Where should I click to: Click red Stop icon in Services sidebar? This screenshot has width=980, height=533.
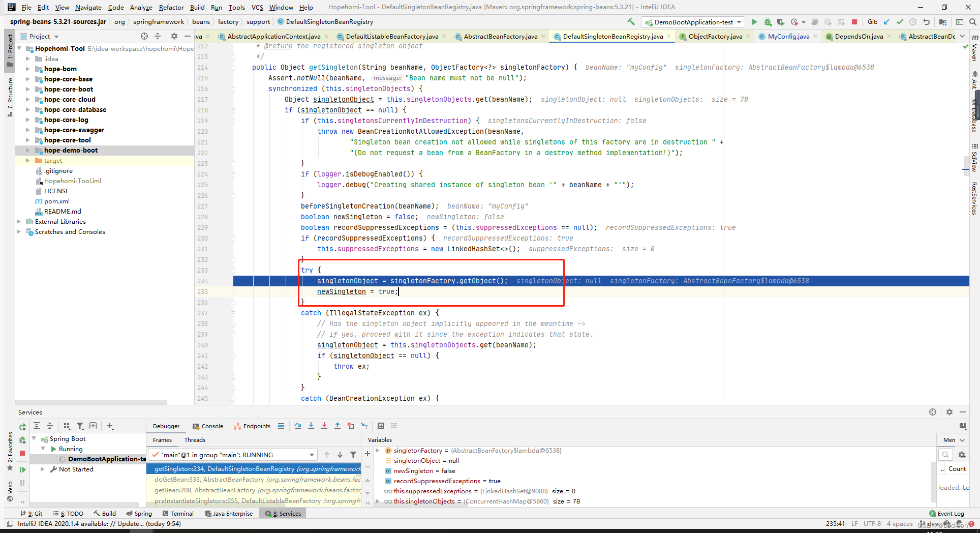point(22,453)
